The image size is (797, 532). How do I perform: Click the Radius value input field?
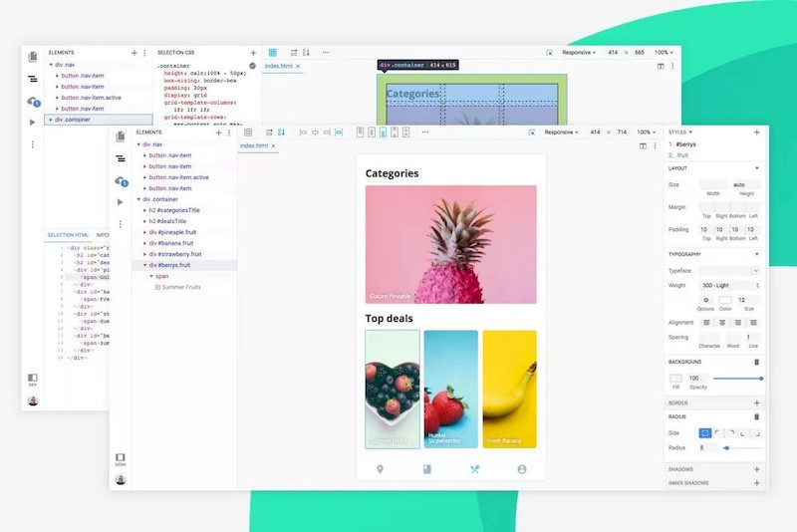[x=707, y=448]
